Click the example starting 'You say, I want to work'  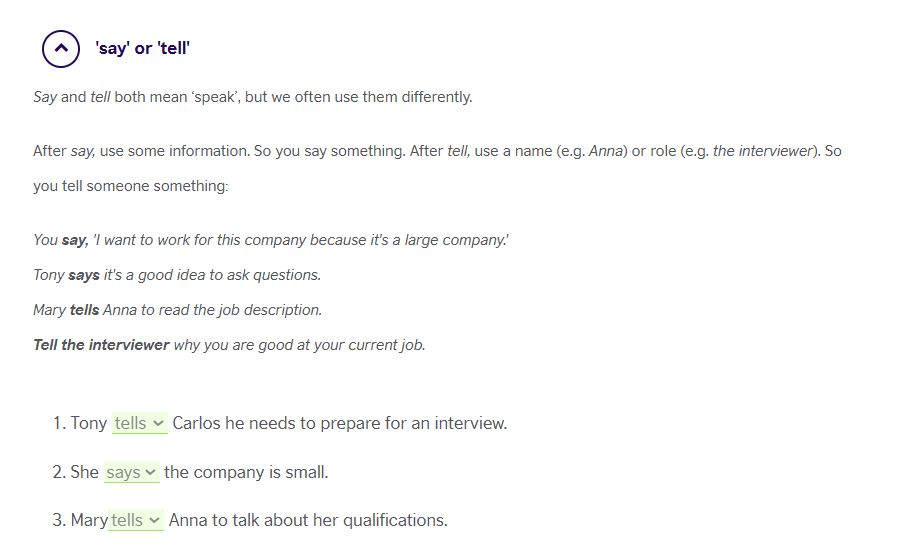click(271, 240)
